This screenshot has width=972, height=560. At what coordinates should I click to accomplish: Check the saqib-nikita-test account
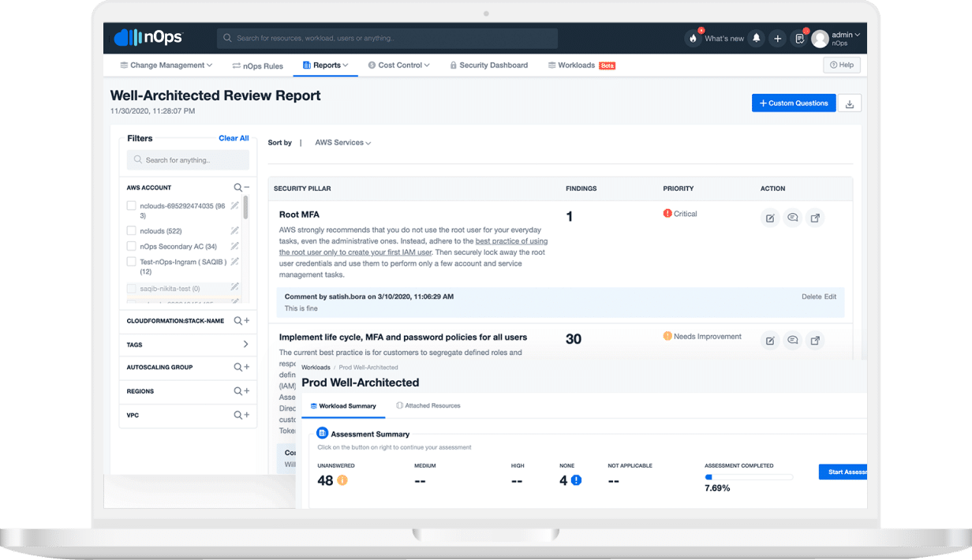[x=132, y=289]
